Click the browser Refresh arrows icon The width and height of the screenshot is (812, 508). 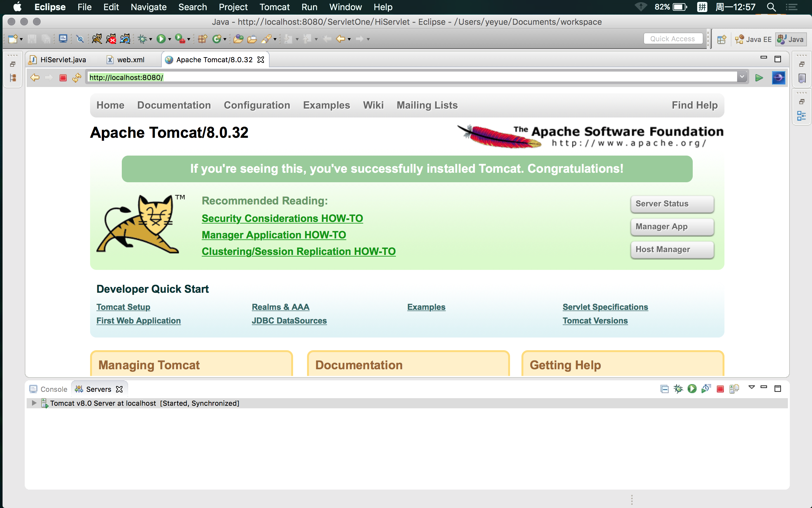click(x=77, y=77)
